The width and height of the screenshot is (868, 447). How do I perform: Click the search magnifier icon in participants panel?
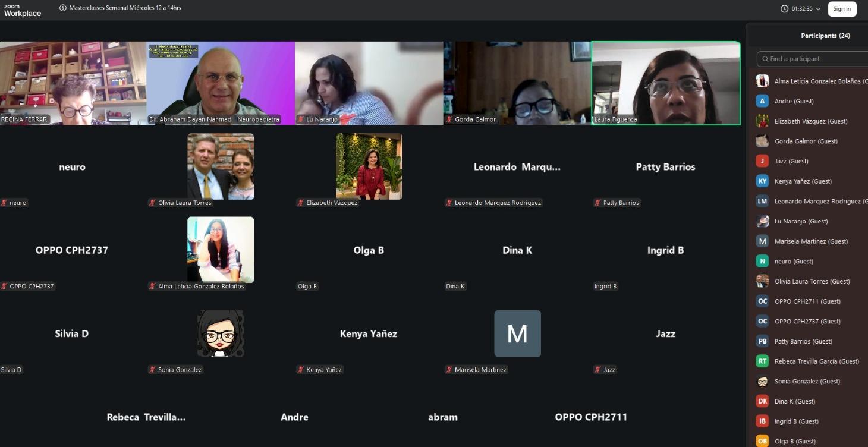click(x=765, y=59)
